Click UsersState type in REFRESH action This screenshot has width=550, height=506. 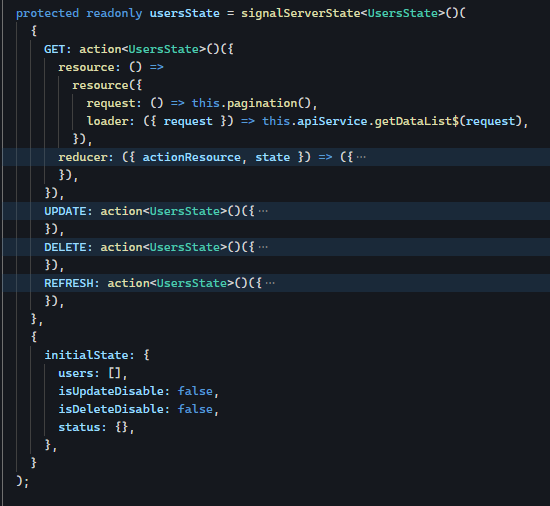(192, 283)
